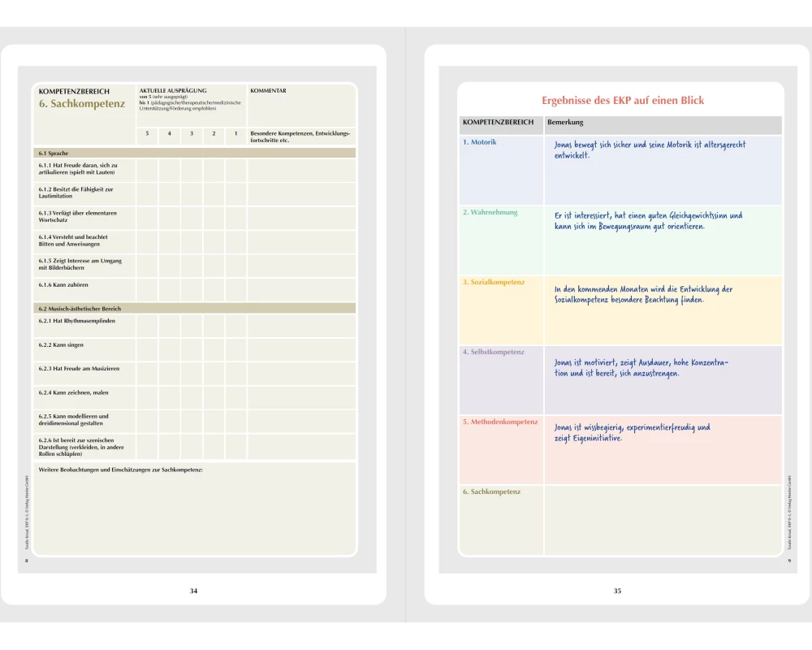Click the "Ergebnisse des EKP auf einen Blick" title
812x650 pixels.
pos(623,100)
